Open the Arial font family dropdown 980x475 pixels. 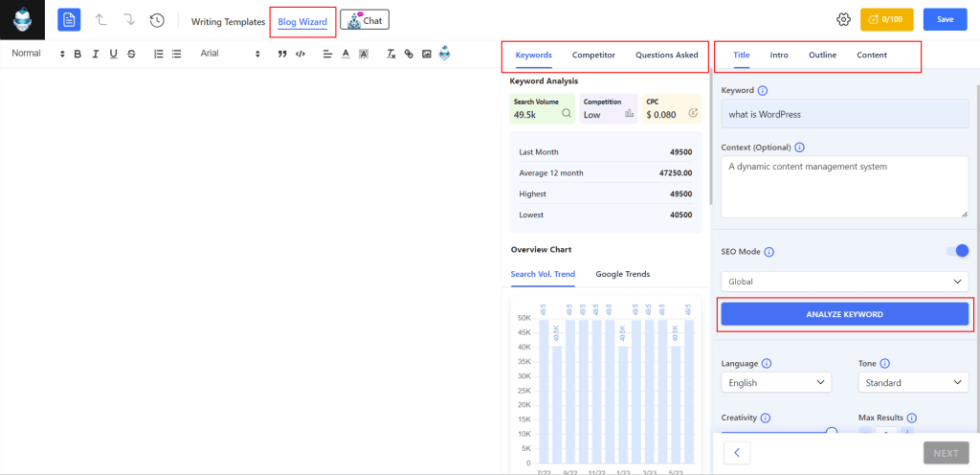[230, 54]
